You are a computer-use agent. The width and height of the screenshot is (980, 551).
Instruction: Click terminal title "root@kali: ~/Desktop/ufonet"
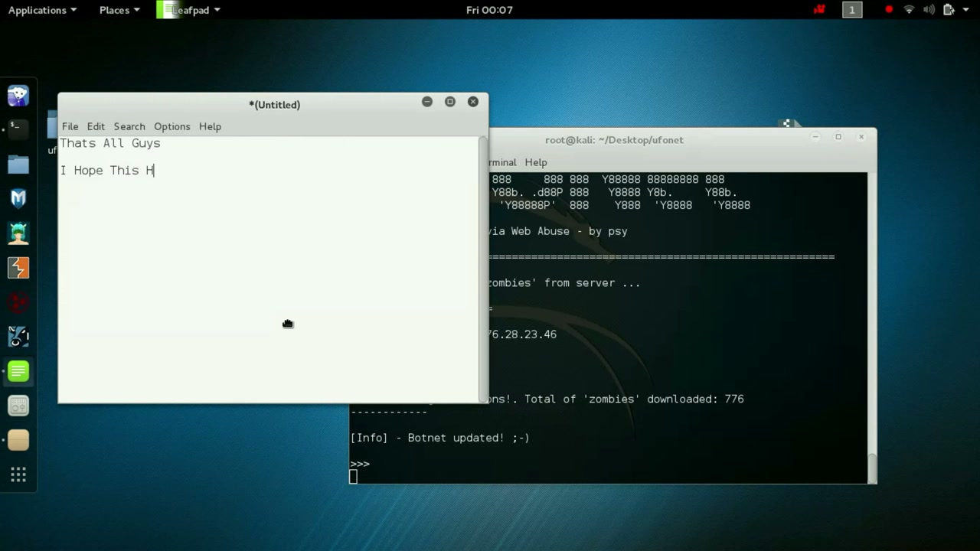[614, 140]
